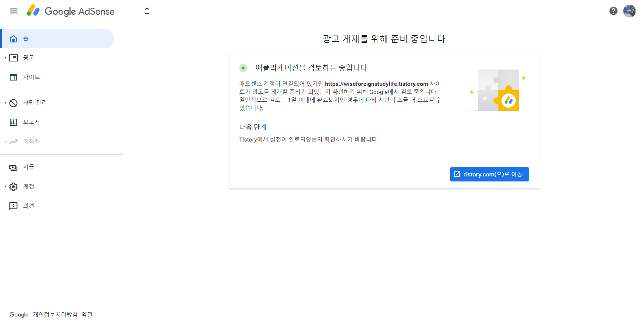Expand the 계정 menu arrow
644x321 pixels.
coord(5,186)
